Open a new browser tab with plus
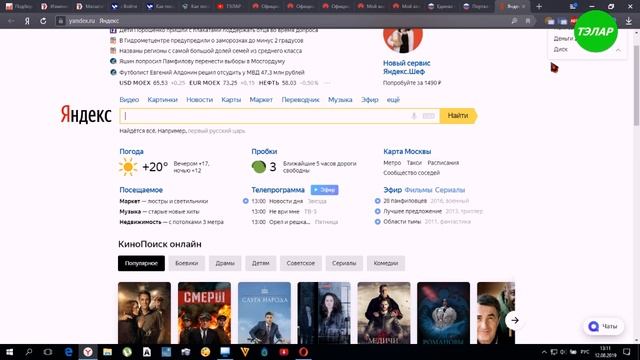This screenshot has height=360, width=640. [x=539, y=7]
